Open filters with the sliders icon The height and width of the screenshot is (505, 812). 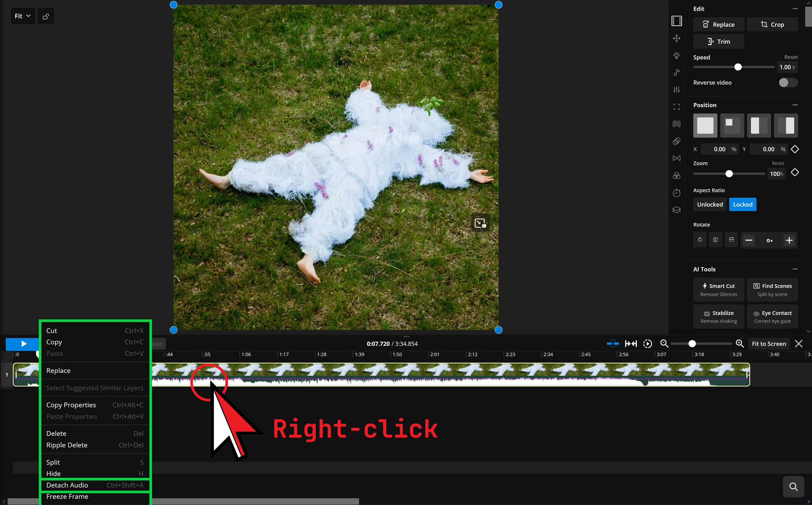click(x=677, y=89)
